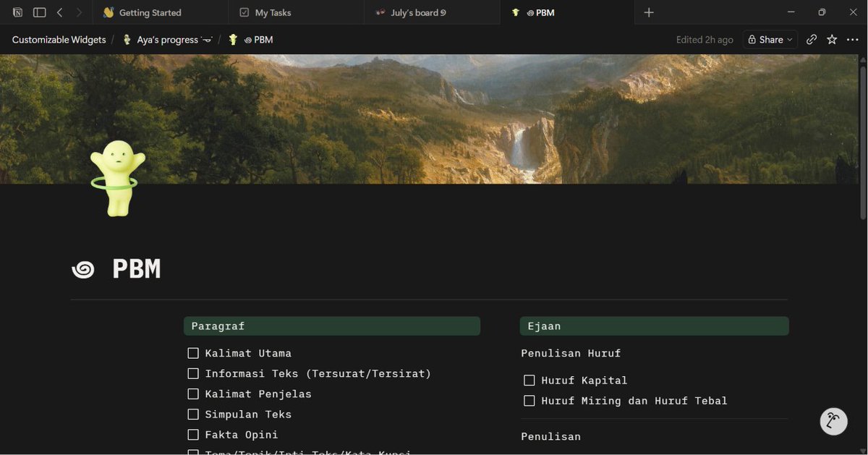This screenshot has width=868, height=455.
Task: Select the PBM tab
Action: [x=567, y=12]
